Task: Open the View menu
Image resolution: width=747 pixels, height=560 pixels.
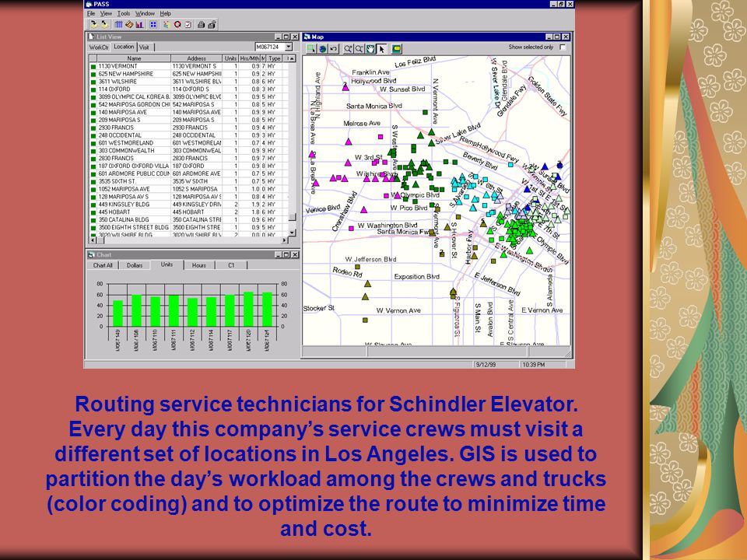Action: (106, 13)
